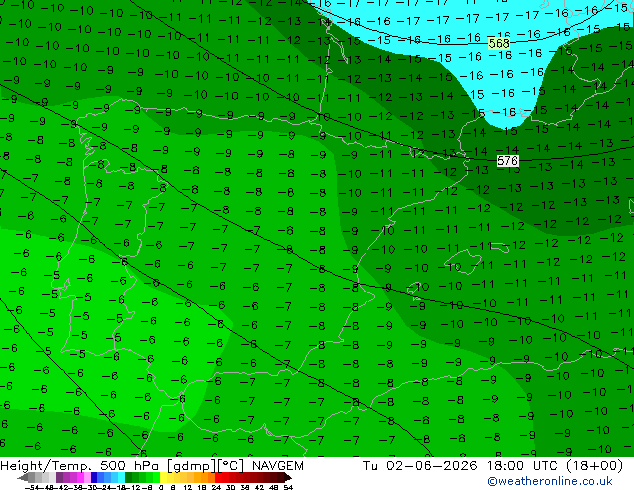This screenshot has width=634, height=490.
Task: Select the magenta swatch in the color legend
Action: [x=80, y=477]
